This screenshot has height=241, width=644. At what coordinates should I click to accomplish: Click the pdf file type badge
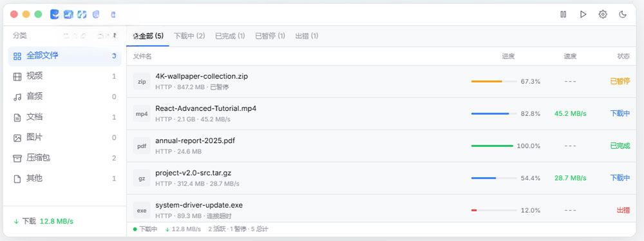pos(142,146)
